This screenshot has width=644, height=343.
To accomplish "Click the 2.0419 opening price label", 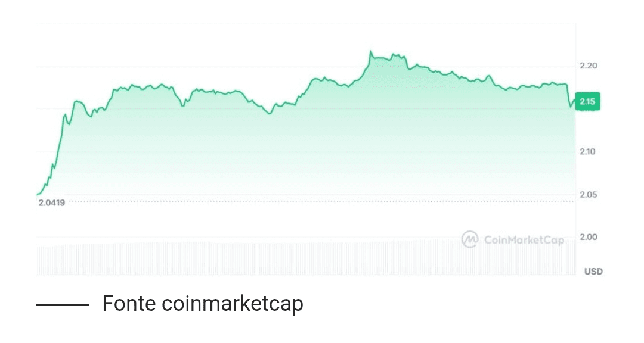I will (x=52, y=202).
